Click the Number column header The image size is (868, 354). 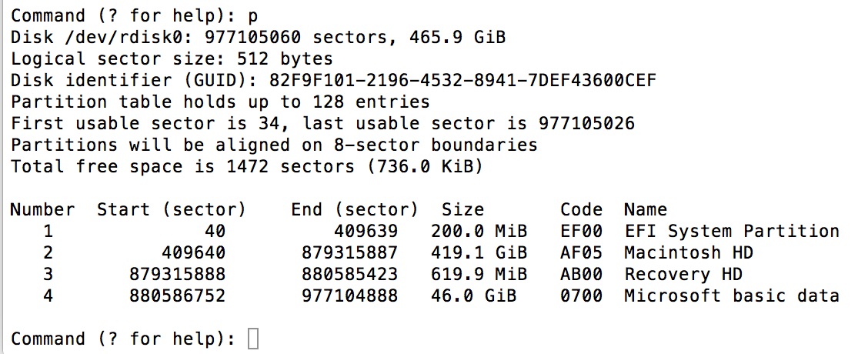tap(42, 209)
